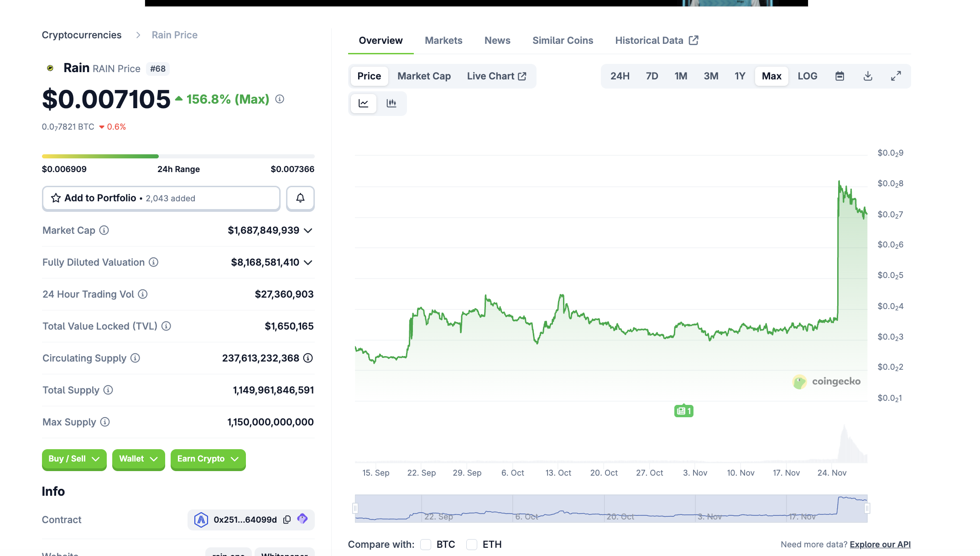Click the price alert bell icon
Viewport: 980px width, 556px height.
pyautogui.click(x=300, y=198)
